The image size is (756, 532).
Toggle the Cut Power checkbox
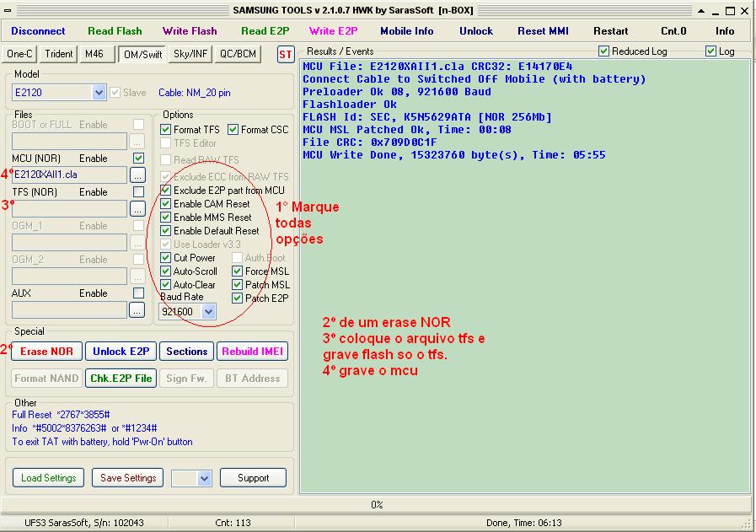tap(165, 258)
